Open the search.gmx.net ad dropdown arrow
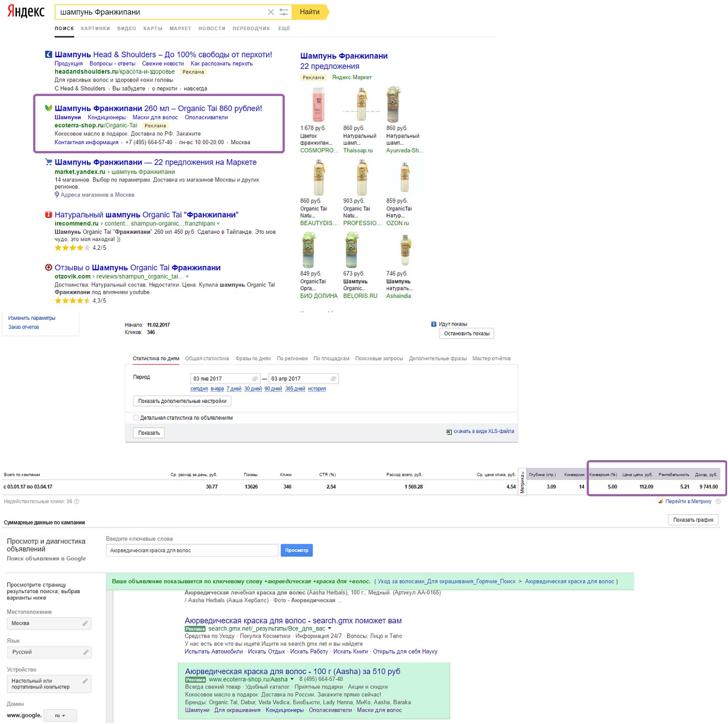The image size is (728, 724). [329, 628]
